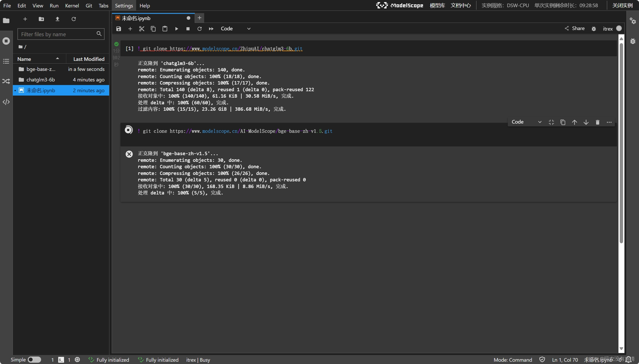The width and height of the screenshot is (639, 364).
Task: Open the Run menu
Action: tap(54, 5)
